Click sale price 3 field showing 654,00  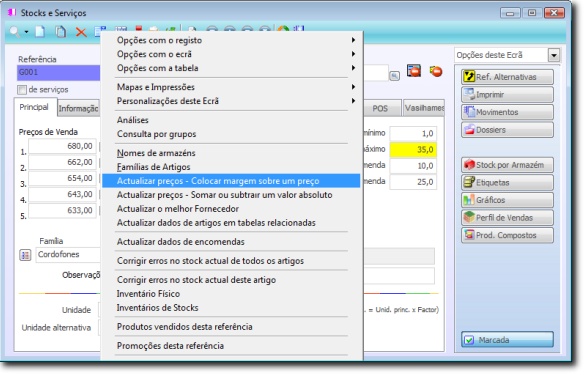point(63,178)
